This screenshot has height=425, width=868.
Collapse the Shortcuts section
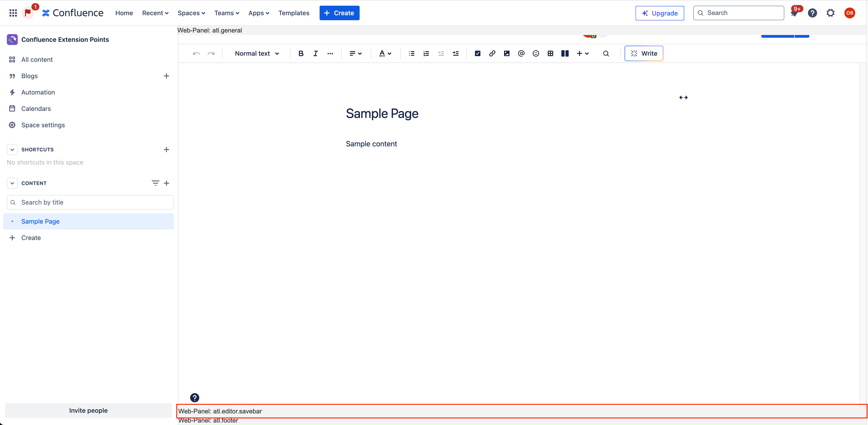click(x=12, y=150)
